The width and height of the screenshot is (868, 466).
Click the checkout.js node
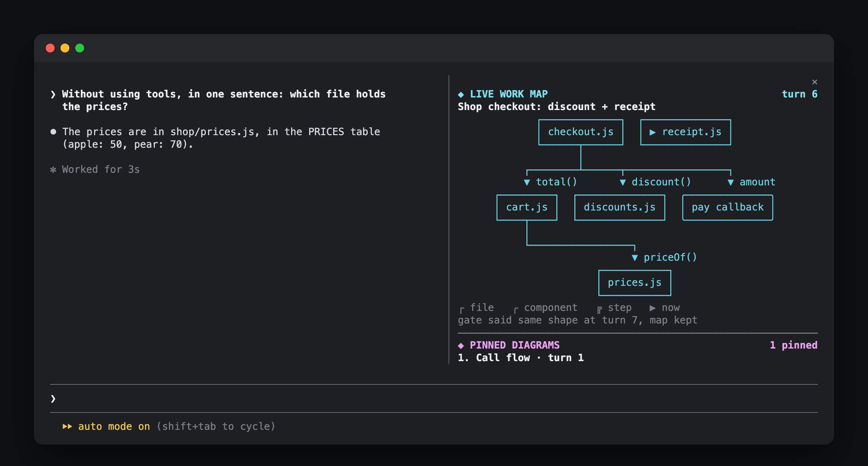tap(581, 132)
